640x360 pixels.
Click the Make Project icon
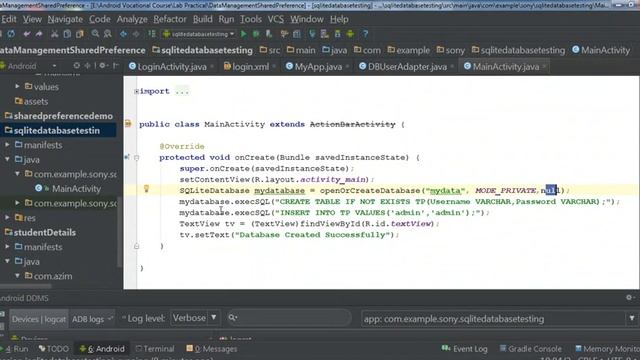click(152, 34)
